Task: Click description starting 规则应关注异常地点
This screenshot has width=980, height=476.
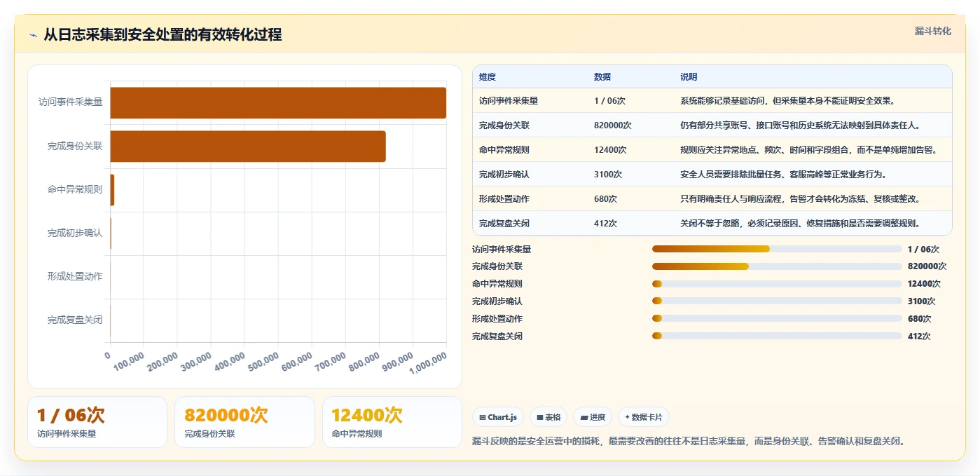Action: pyautogui.click(x=808, y=150)
